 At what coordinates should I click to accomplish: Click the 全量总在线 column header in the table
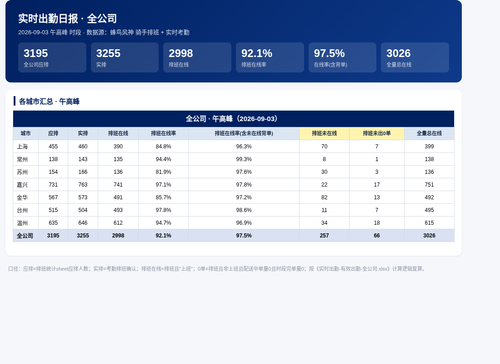[x=429, y=133]
